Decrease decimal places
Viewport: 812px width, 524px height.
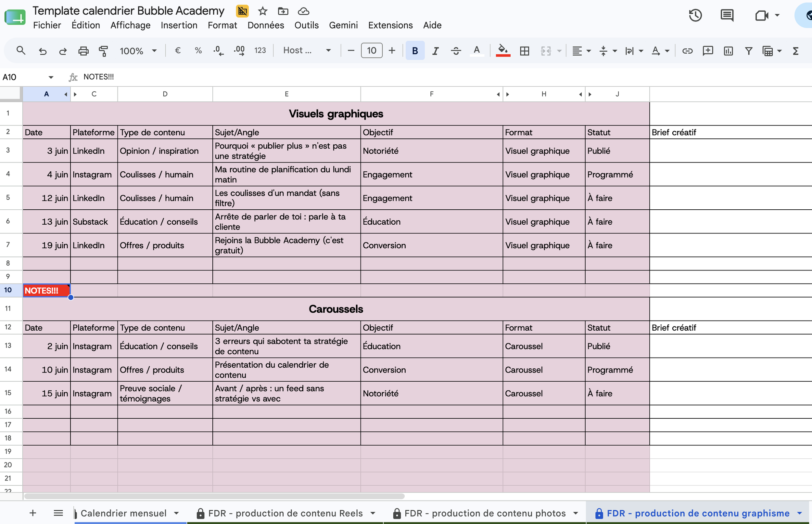click(x=218, y=51)
